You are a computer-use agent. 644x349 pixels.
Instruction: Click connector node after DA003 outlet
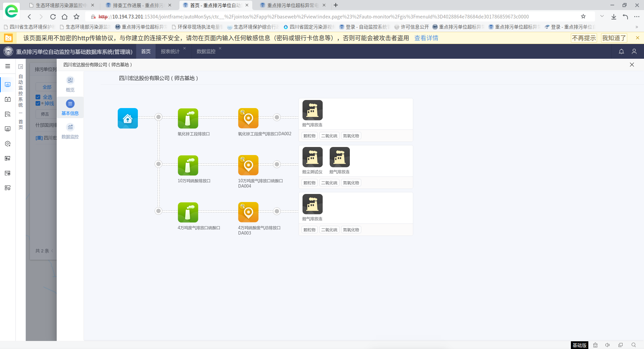tap(277, 211)
